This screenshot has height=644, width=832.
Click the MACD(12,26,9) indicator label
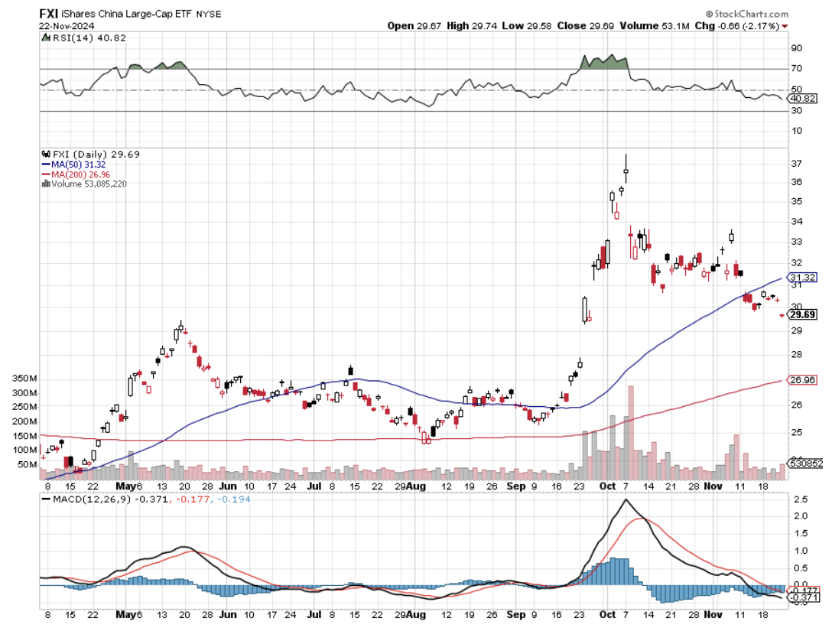click(85, 499)
